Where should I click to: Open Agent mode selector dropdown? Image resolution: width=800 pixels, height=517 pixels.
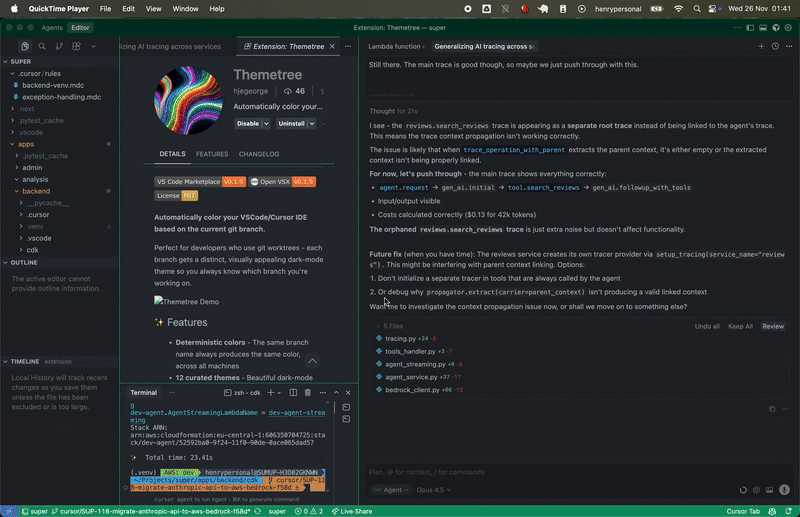tap(392, 490)
